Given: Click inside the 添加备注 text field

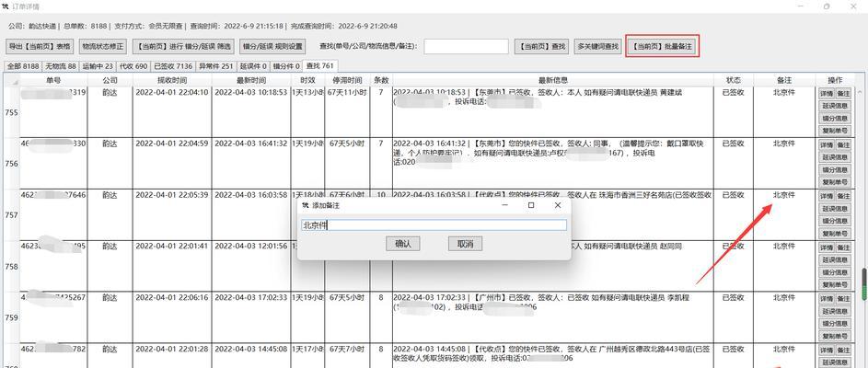Looking at the screenshot, I should [x=434, y=225].
